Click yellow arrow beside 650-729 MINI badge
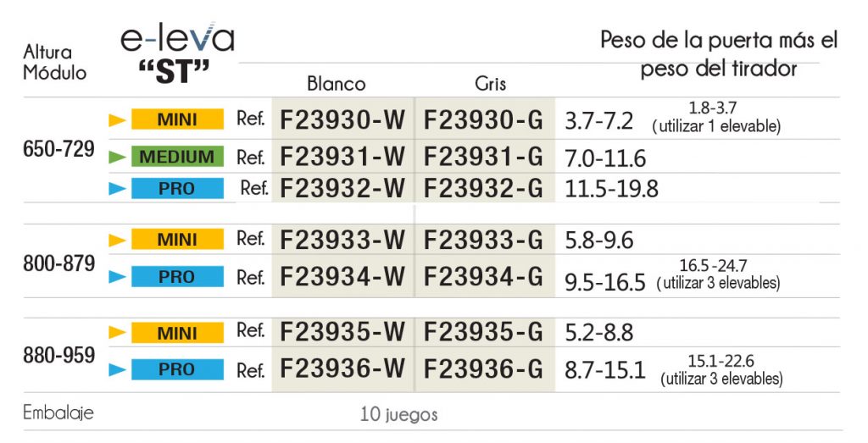Viewport: 868px width, 443px height. 117,121
